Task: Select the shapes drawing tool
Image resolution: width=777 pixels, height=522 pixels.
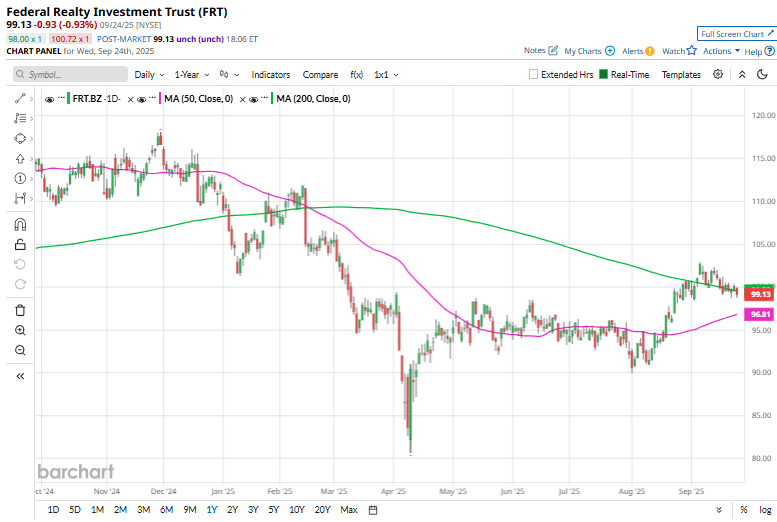Action: [20, 138]
